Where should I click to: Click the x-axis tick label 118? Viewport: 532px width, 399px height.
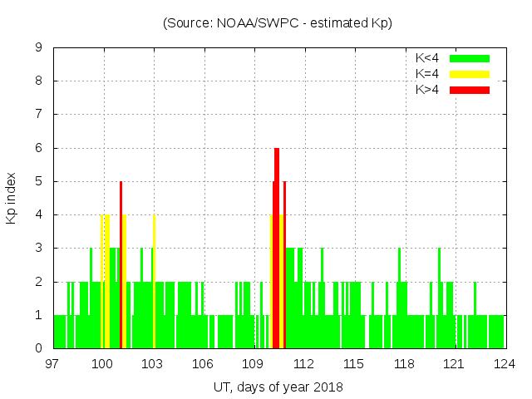[x=404, y=363]
